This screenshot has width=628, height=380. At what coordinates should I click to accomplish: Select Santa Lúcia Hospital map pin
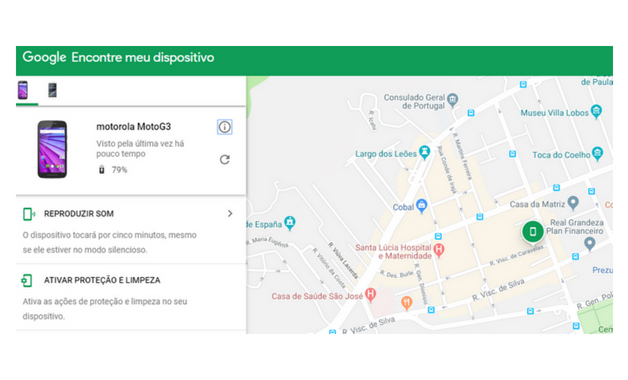pyautogui.click(x=439, y=251)
